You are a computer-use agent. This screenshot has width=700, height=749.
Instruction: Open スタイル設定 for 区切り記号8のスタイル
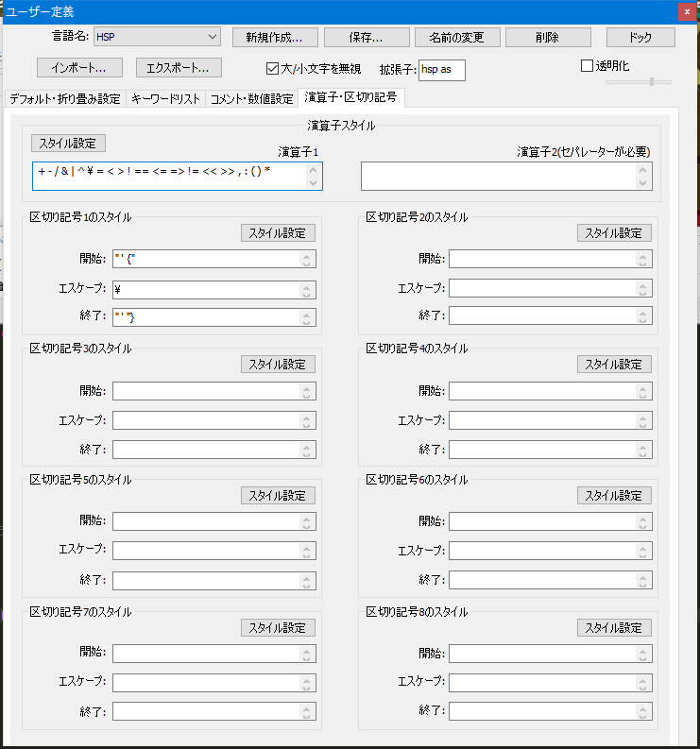click(x=614, y=628)
